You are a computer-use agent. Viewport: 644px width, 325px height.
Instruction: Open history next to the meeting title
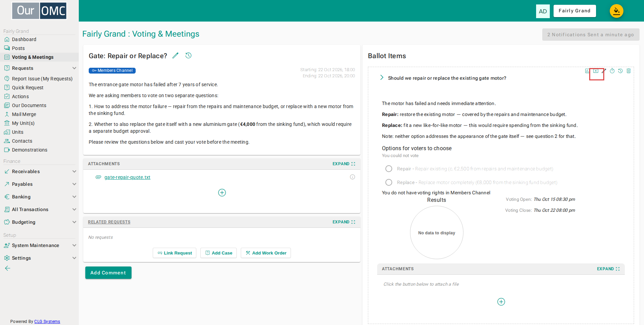coord(188,55)
